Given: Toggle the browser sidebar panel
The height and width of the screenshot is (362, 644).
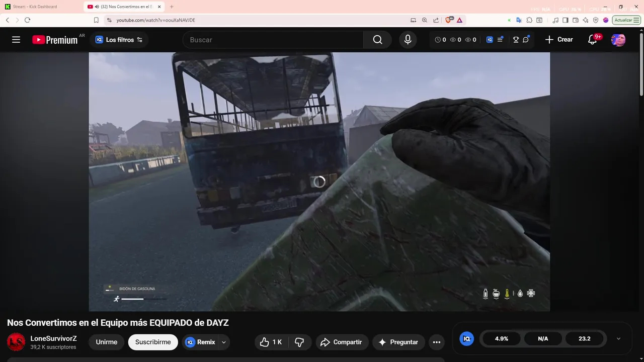Looking at the screenshot, I should pyautogui.click(x=566, y=20).
